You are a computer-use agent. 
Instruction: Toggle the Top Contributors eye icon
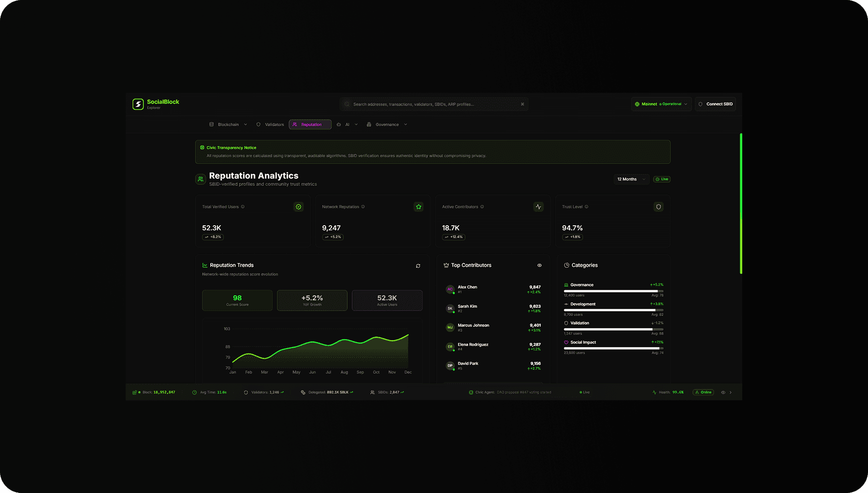coord(540,265)
